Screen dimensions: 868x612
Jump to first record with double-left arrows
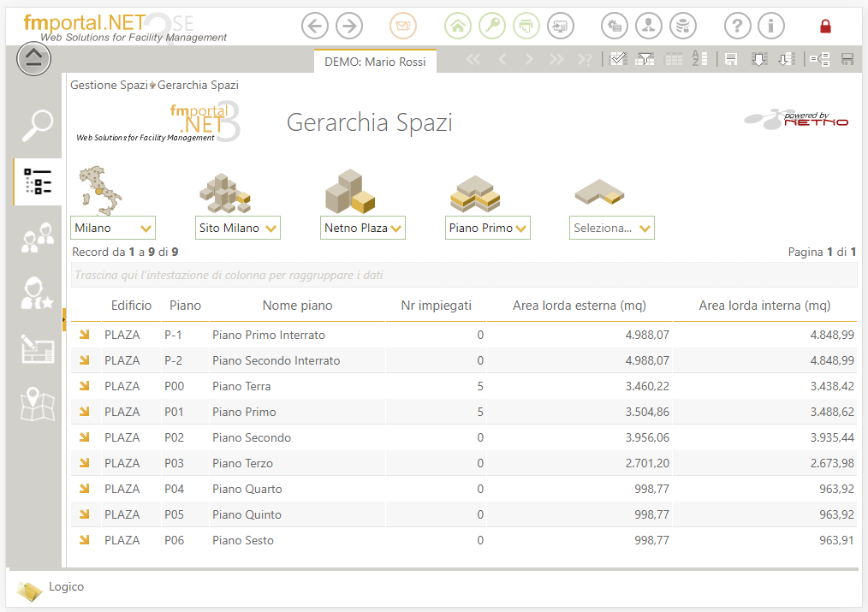coord(473,59)
